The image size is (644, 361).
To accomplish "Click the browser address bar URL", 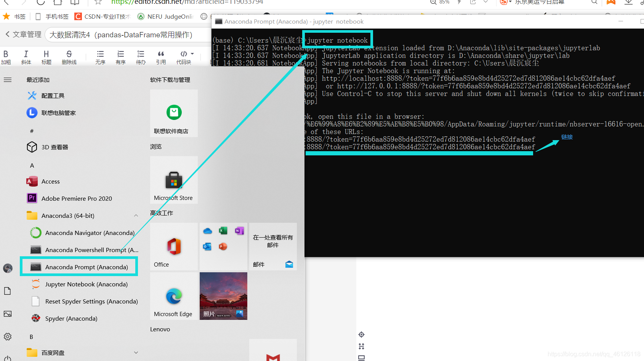I will [x=187, y=2].
